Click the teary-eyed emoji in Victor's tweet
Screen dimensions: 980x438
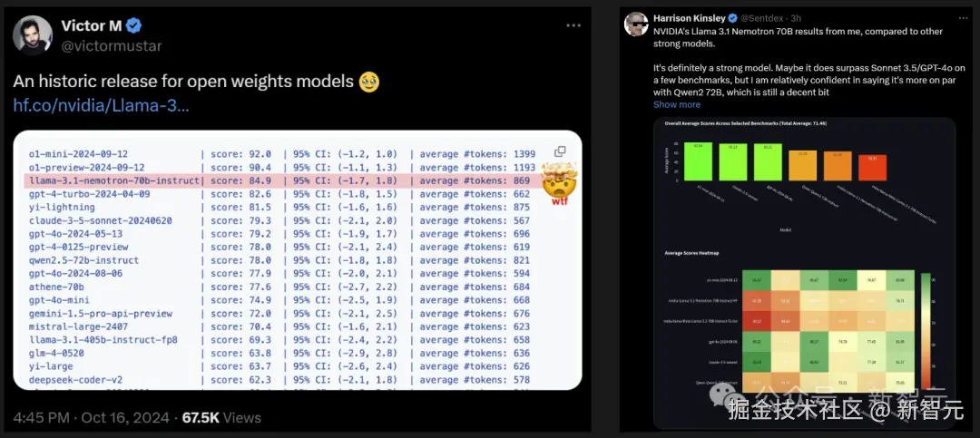pos(368,82)
